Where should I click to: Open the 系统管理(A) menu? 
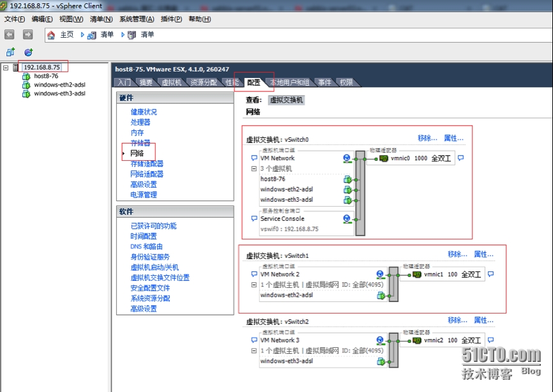tap(137, 19)
